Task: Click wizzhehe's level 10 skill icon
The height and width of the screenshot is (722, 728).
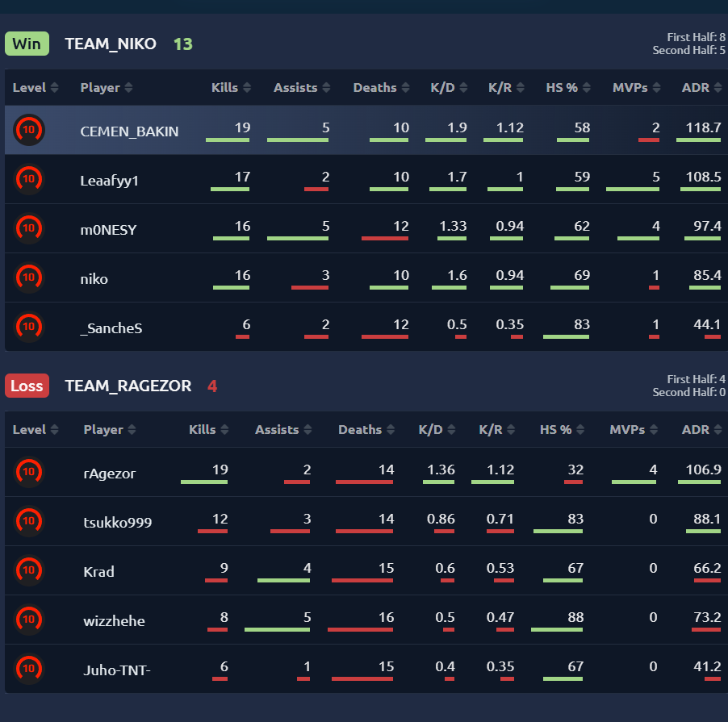Action: tap(29, 620)
